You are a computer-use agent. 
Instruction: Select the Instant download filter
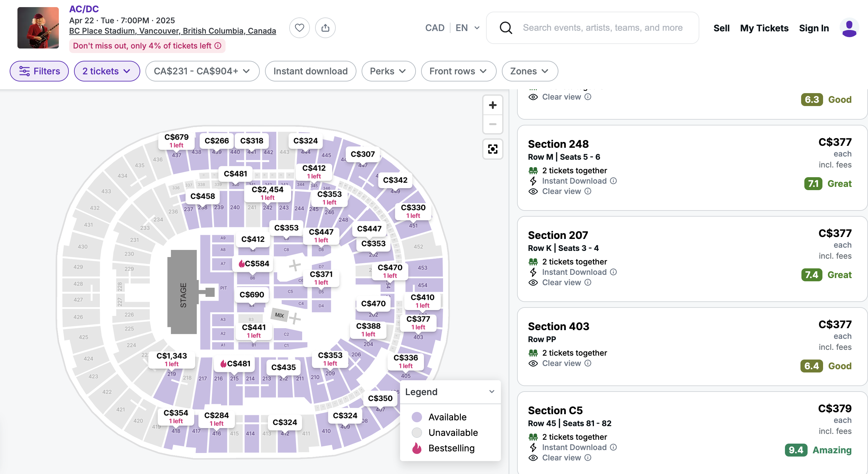click(310, 71)
